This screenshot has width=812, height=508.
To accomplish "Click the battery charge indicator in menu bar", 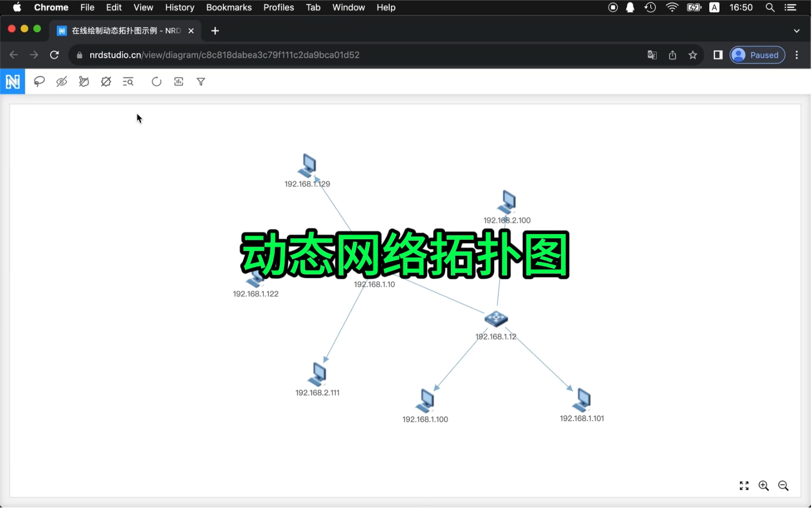I will [x=694, y=7].
